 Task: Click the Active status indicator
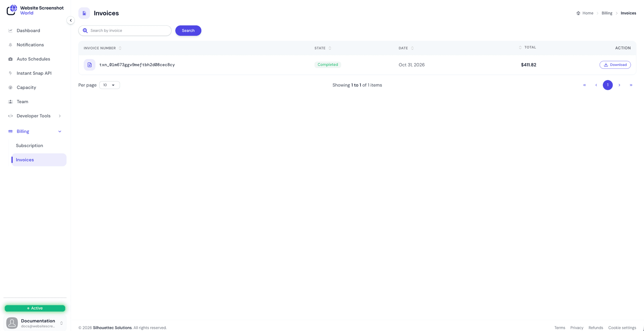pyautogui.click(x=35, y=308)
